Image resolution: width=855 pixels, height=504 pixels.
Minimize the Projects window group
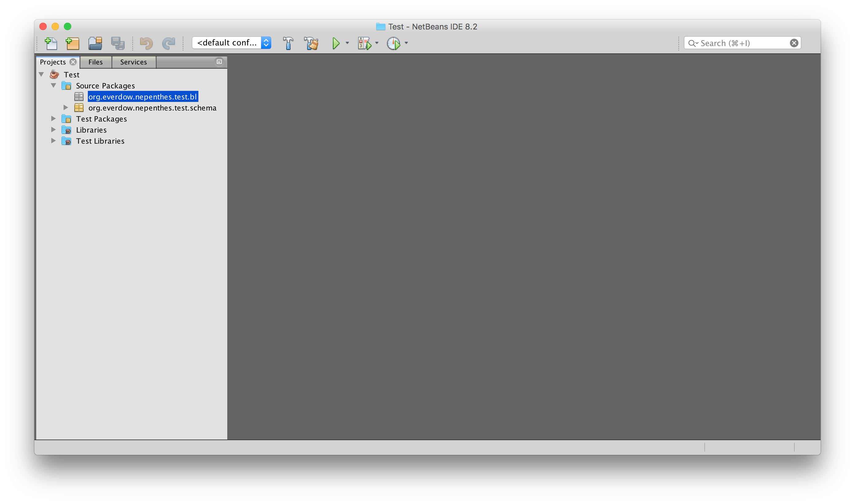tap(219, 61)
